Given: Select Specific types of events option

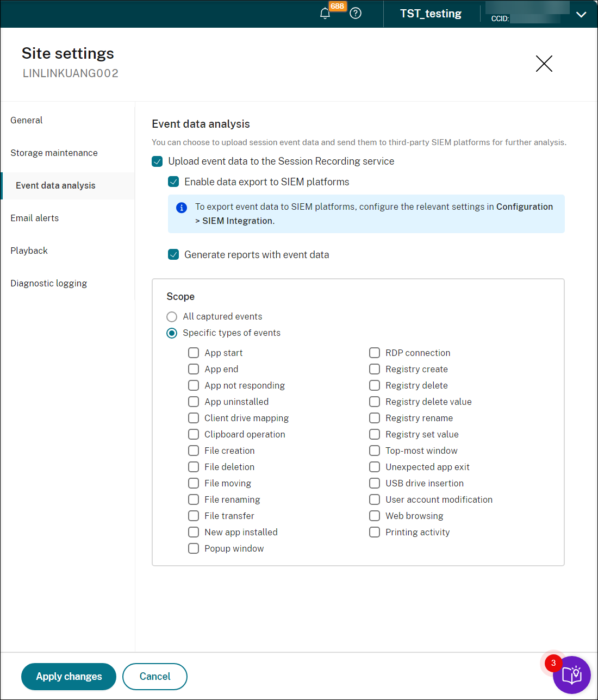Looking at the screenshot, I should pyautogui.click(x=172, y=333).
